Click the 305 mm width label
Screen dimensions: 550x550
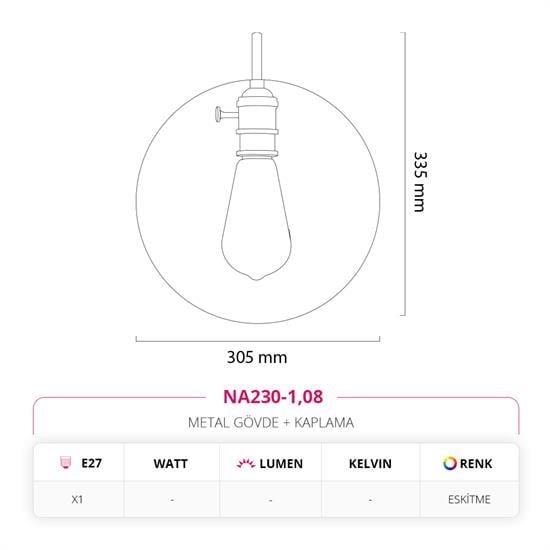257,357
